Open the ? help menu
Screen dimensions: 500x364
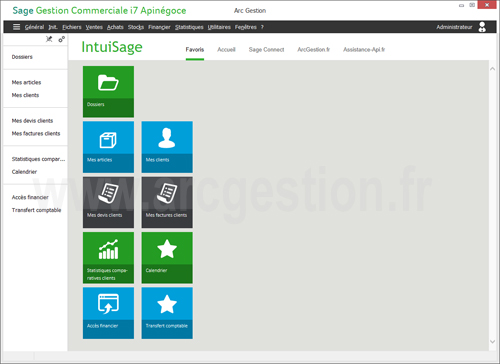click(262, 27)
